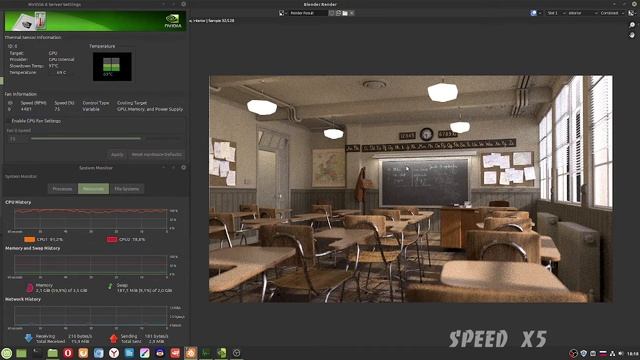
Task: Click the 'Memory and Swap History' heading
Action: tap(33, 248)
